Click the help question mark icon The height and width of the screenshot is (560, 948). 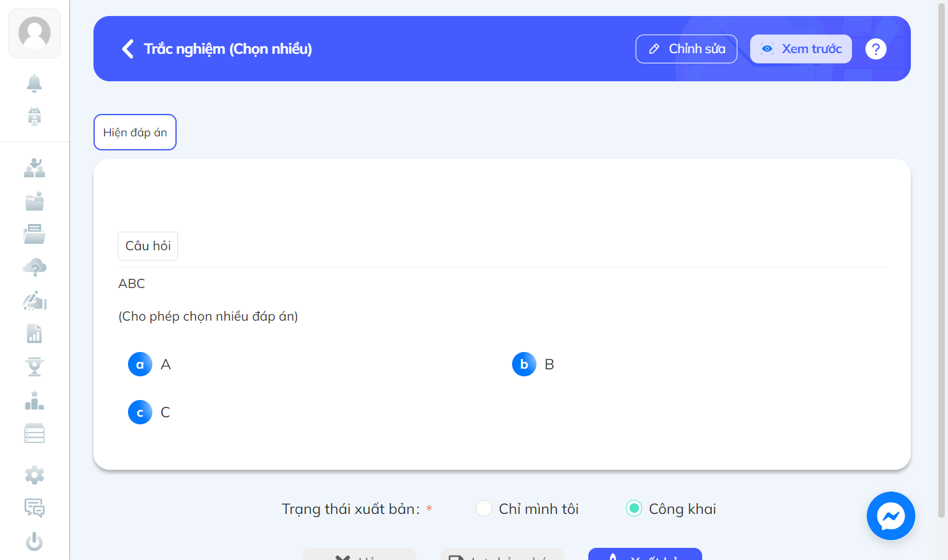(876, 49)
